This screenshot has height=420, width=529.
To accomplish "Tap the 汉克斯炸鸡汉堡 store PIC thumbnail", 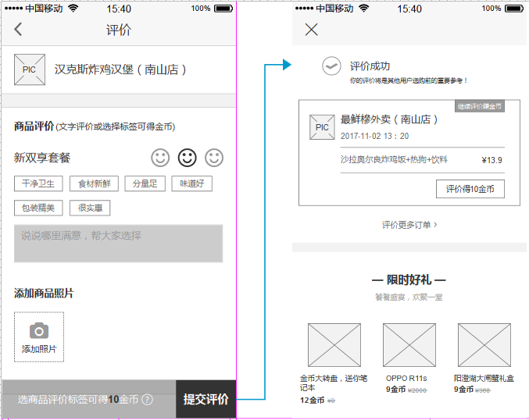I will coord(30,69).
